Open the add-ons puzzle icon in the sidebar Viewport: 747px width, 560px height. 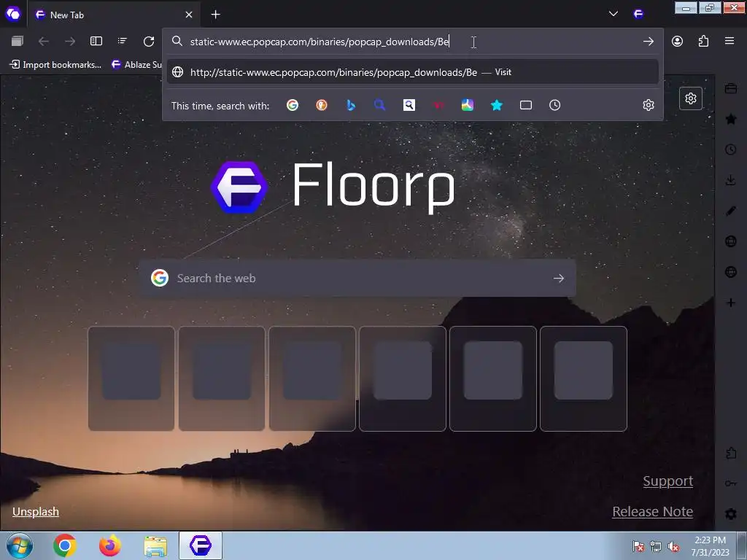pyautogui.click(x=731, y=453)
